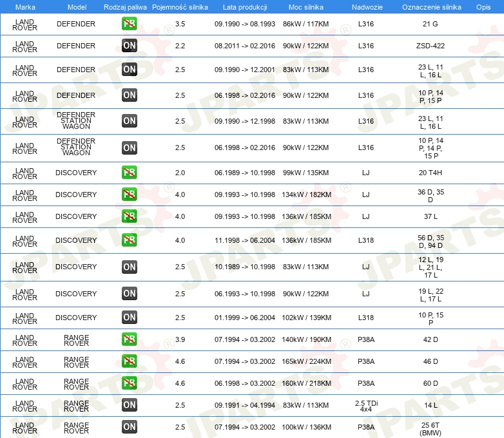Sort by the Marka column header
The image size is (504, 438).
(x=25, y=6)
